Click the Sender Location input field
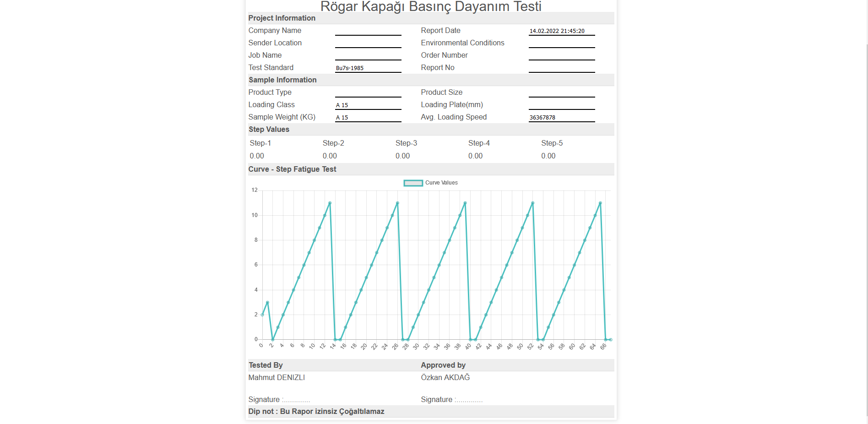Image resolution: width=868 pixels, height=424 pixels. pyautogui.click(x=368, y=43)
